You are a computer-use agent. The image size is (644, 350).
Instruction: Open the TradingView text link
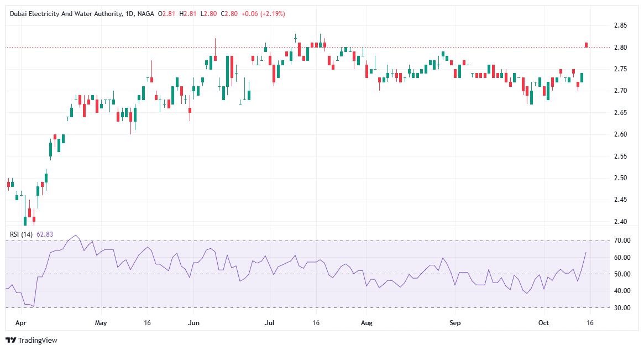click(37, 340)
